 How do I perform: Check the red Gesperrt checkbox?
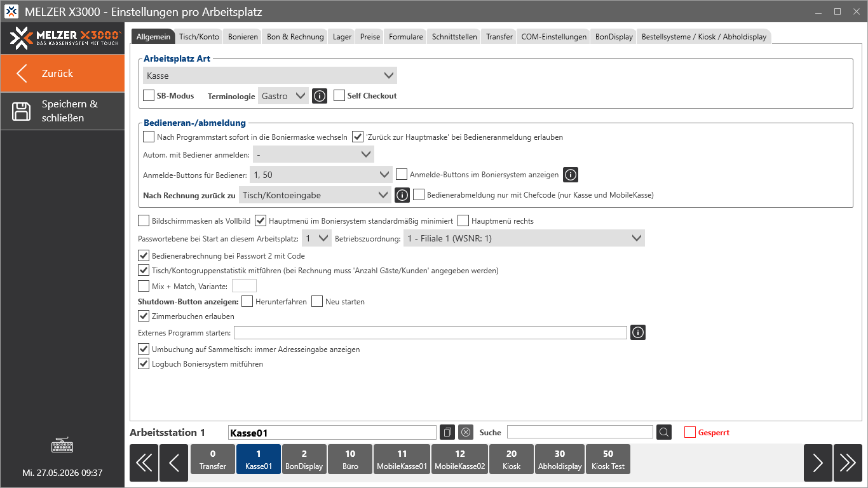tap(690, 432)
